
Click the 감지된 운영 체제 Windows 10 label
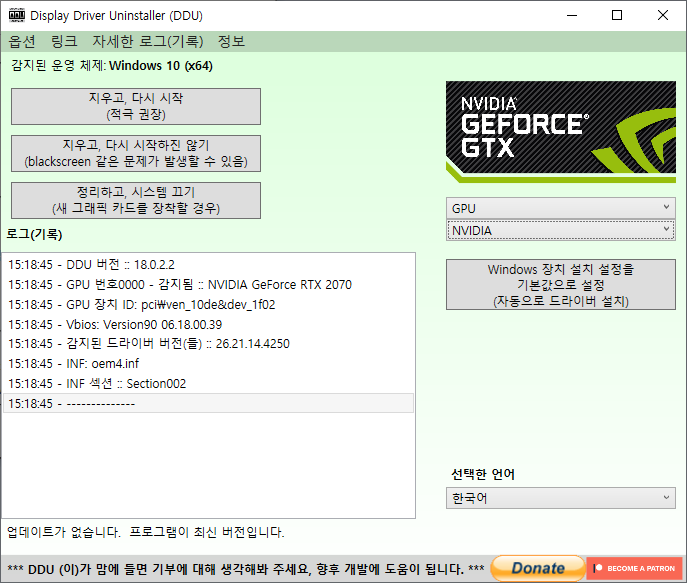(x=112, y=66)
